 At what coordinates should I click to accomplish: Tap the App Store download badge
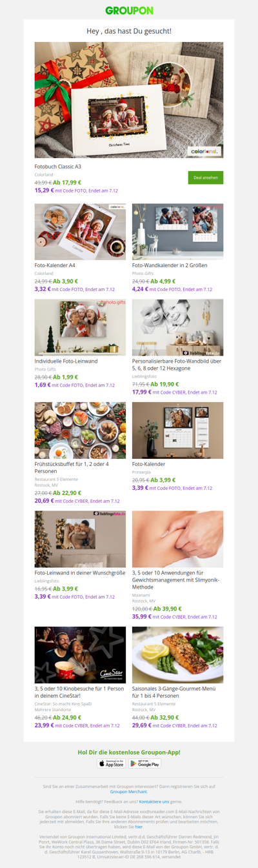(x=112, y=763)
